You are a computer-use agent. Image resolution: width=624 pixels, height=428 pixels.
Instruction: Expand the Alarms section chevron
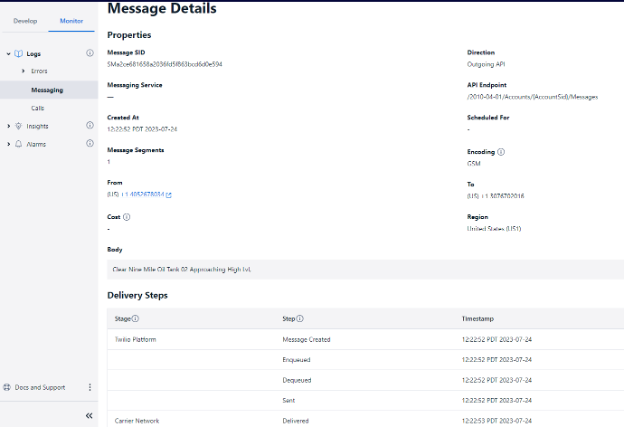click(x=8, y=144)
